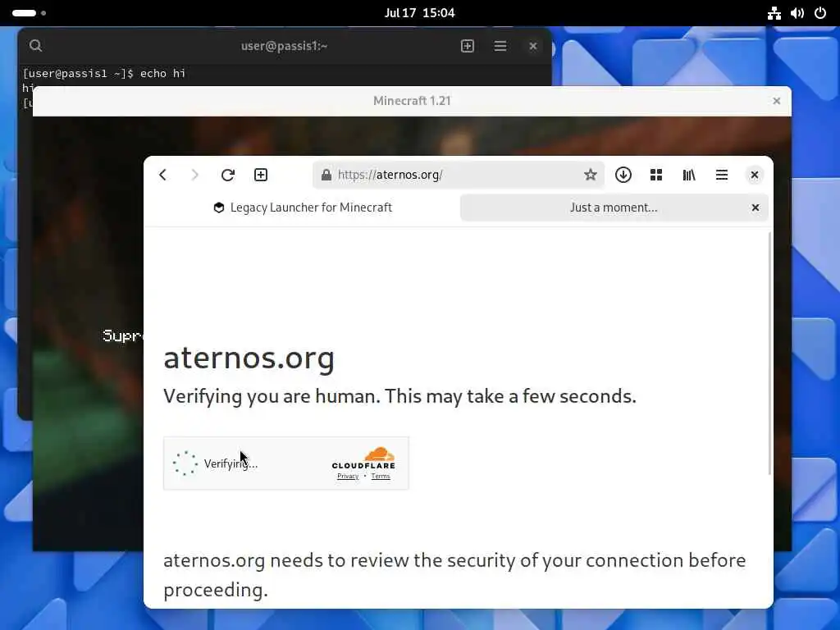Select the 'Just a moment...' tab

tap(614, 208)
